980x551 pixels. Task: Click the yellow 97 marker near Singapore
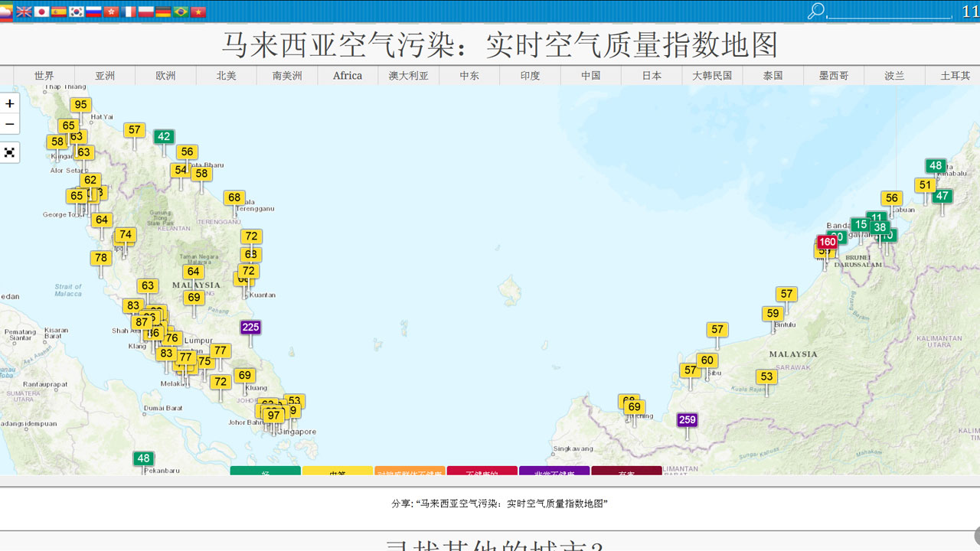[273, 416]
